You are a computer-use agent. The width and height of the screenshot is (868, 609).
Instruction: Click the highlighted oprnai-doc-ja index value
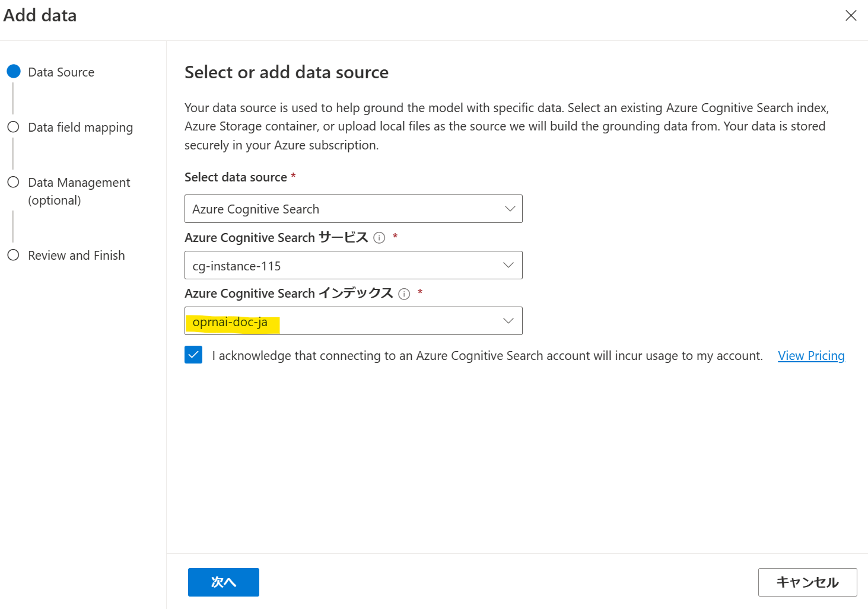[230, 323]
